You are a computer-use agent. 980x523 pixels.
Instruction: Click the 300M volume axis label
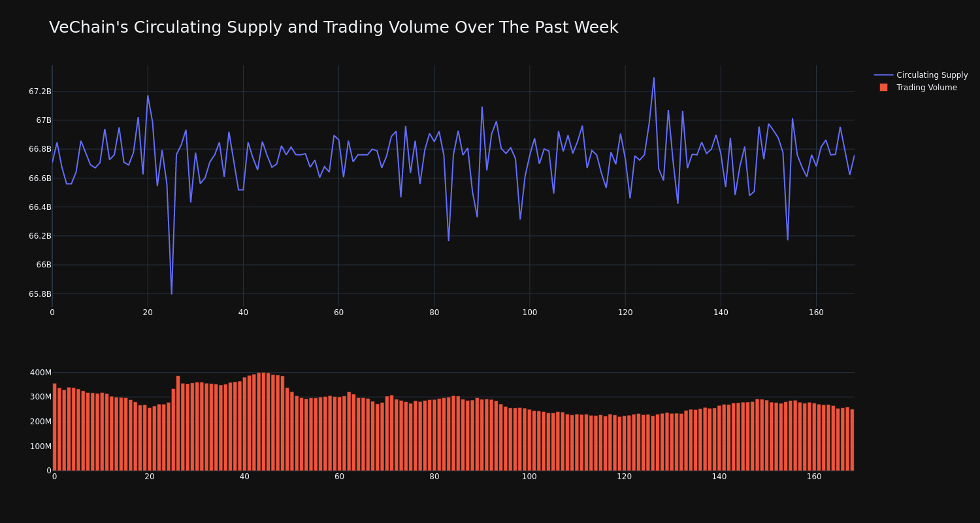pos(40,397)
